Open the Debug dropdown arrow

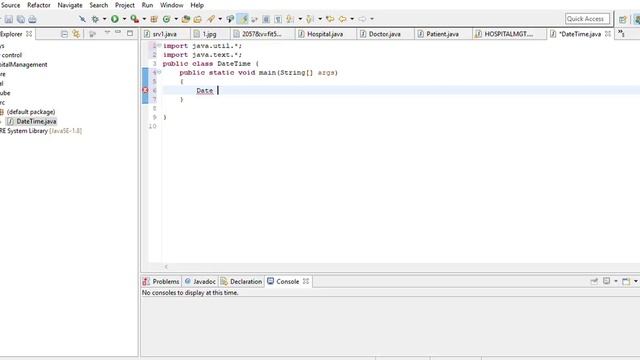[x=104, y=19]
